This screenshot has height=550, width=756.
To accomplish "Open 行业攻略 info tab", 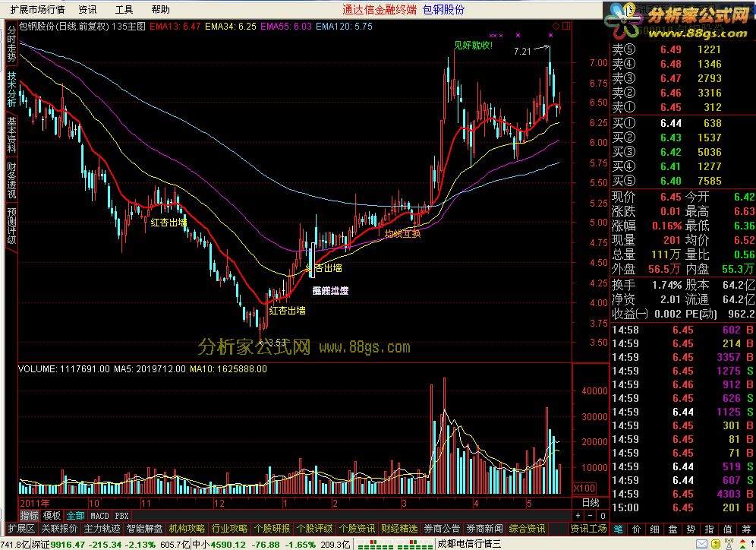I will (x=229, y=529).
